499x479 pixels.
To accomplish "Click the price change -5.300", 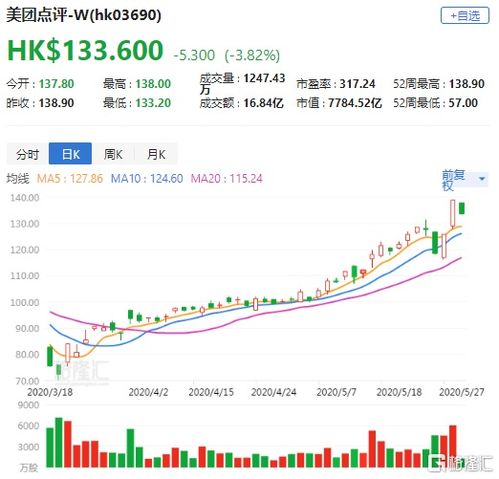I will [194, 55].
